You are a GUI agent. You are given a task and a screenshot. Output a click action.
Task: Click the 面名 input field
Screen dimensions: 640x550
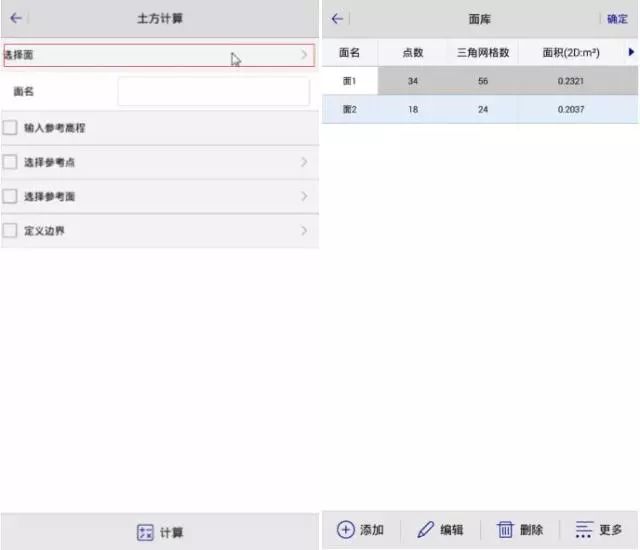(x=213, y=91)
